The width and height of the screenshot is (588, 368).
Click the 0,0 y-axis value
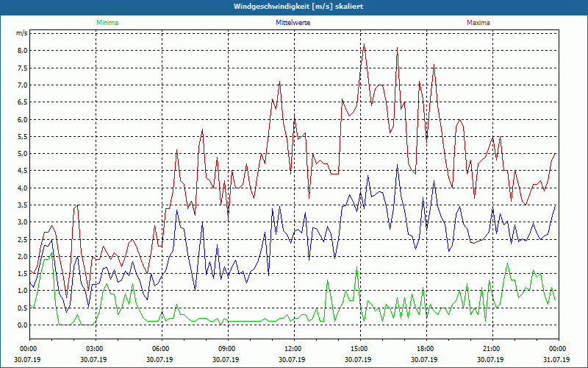click(x=22, y=325)
